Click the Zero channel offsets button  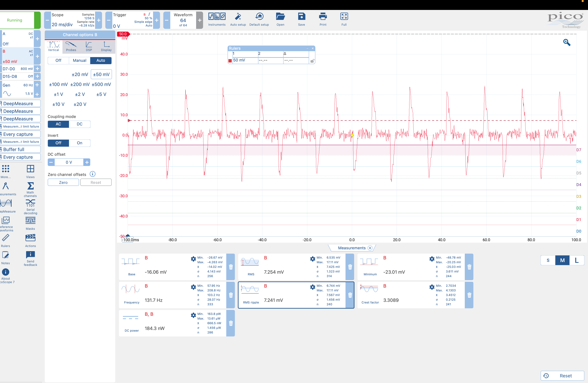[63, 182]
